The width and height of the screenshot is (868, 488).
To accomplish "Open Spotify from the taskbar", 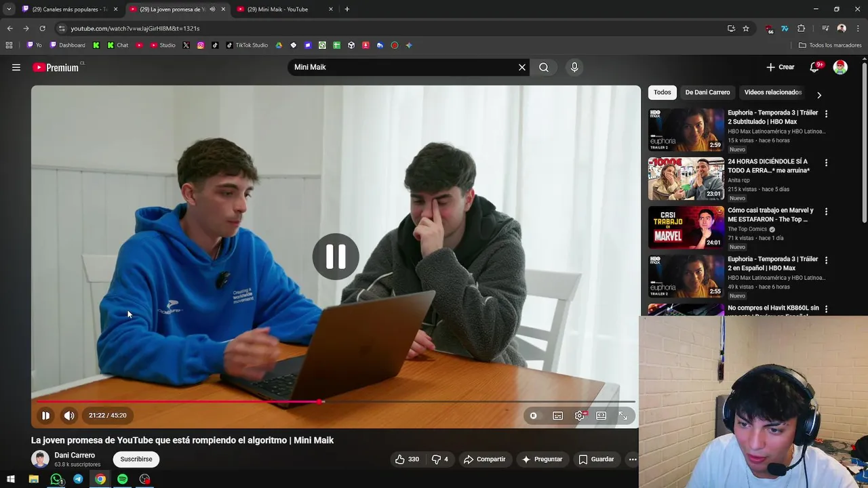I will tap(122, 479).
